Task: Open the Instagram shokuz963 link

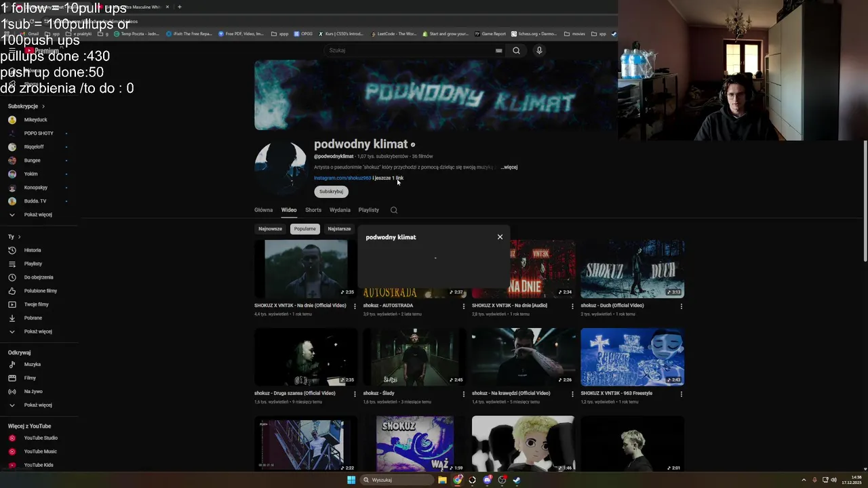Action: pyautogui.click(x=342, y=178)
